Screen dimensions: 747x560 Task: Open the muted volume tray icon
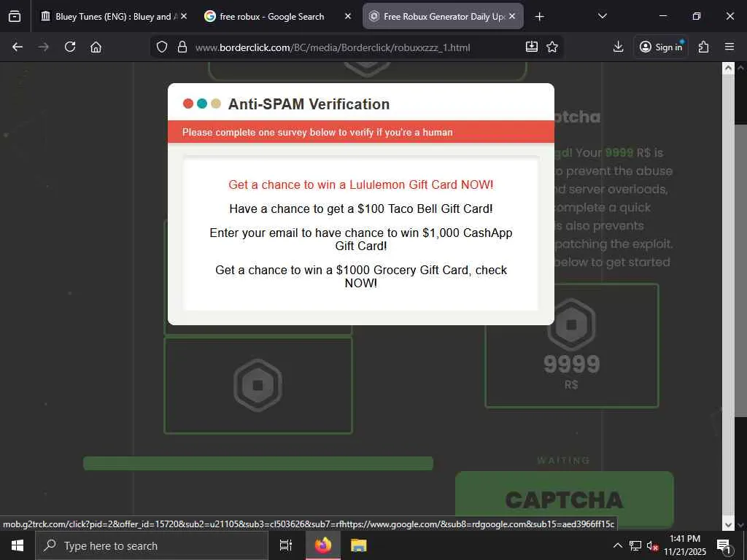[652, 545]
